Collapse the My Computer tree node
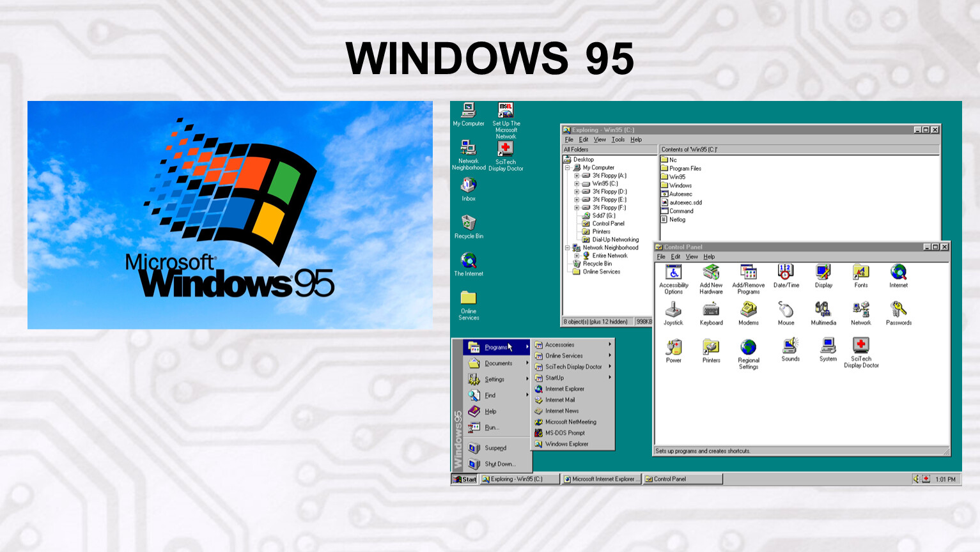980x552 pixels. [567, 168]
